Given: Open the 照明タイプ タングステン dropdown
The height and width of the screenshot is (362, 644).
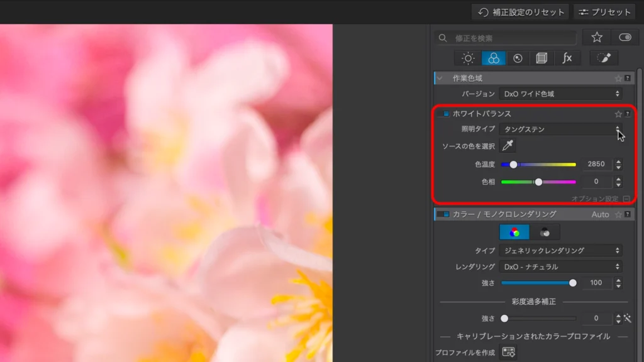Looking at the screenshot, I should [x=560, y=129].
